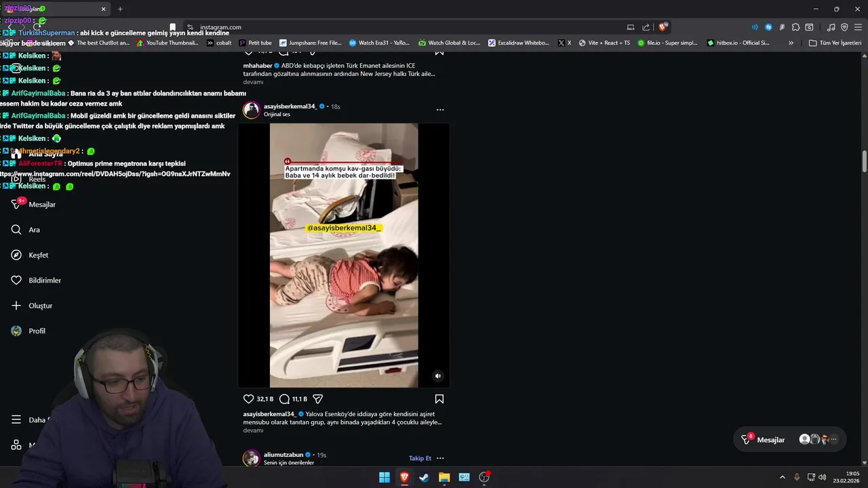This screenshot has height=488, width=868.
Task: Open a new browser tab
Action: click(x=120, y=9)
